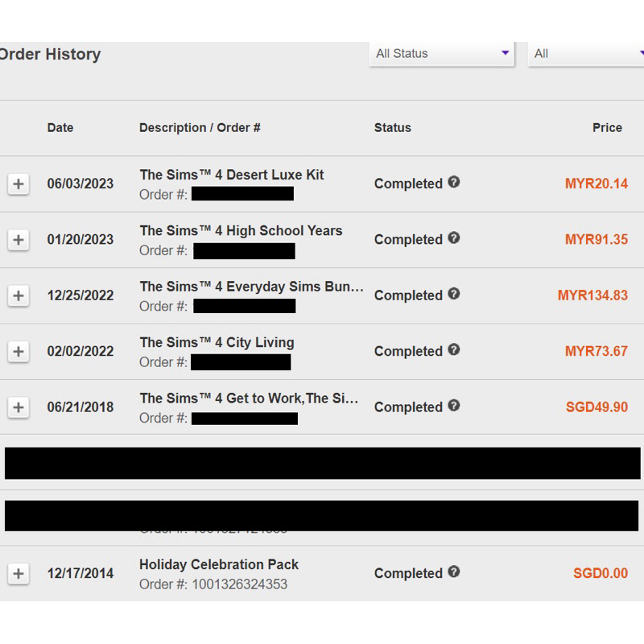Show status help for Holiday Celebration Pack
The height and width of the screenshot is (644, 644).
pyautogui.click(x=454, y=572)
